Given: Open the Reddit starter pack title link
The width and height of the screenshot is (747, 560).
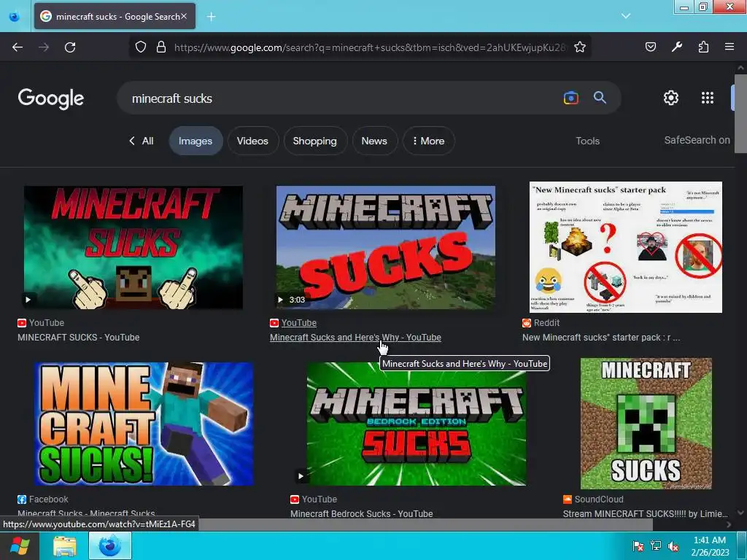Looking at the screenshot, I should coord(601,337).
